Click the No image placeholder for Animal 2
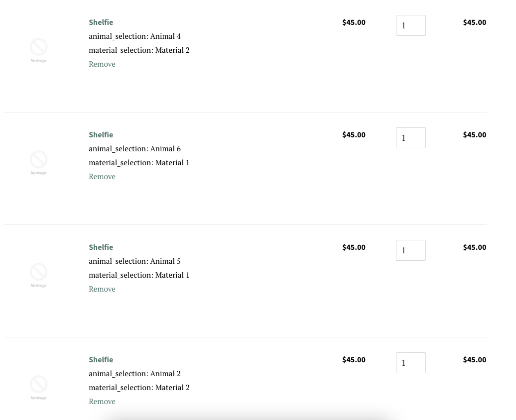 (x=38, y=387)
